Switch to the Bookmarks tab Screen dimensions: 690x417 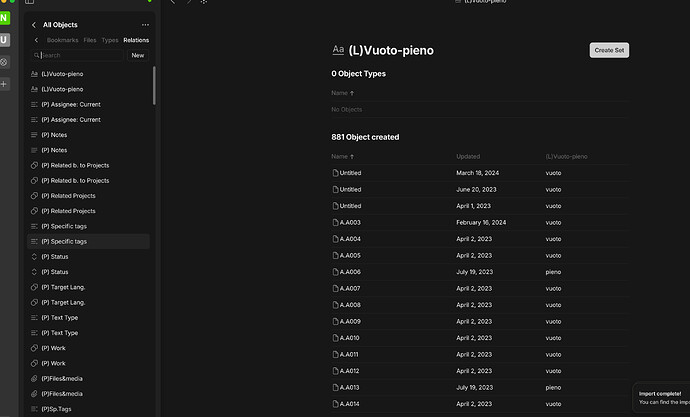tap(62, 40)
